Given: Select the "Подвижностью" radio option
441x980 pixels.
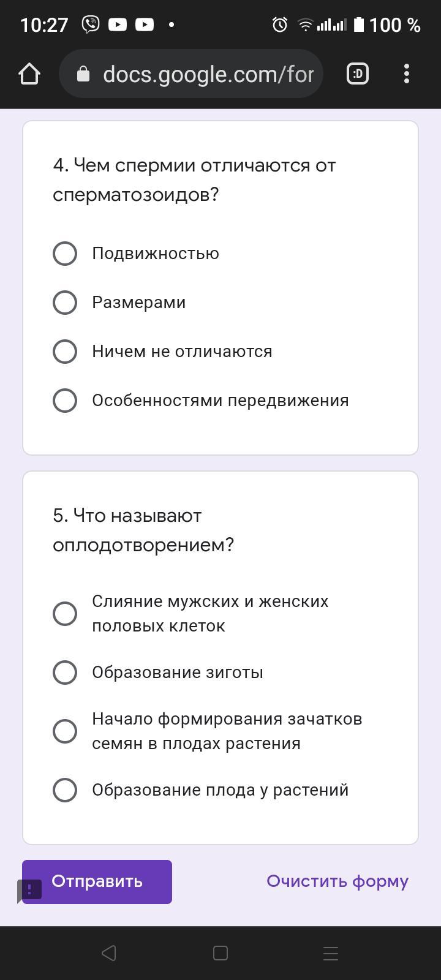Looking at the screenshot, I should tap(65, 254).
